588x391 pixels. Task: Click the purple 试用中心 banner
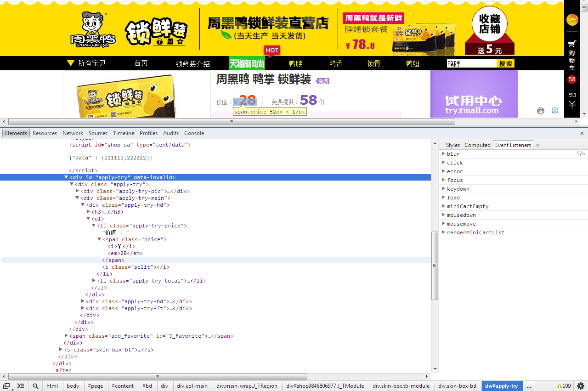pyautogui.click(x=474, y=94)
